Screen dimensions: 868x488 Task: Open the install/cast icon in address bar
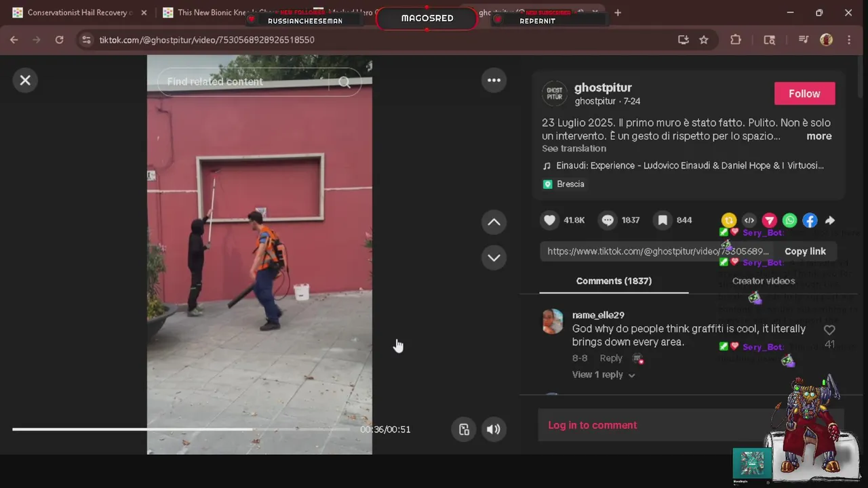click(x=684, y=40)
